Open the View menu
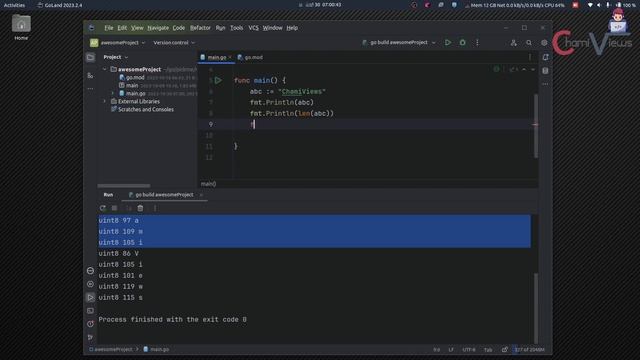 point(137,28)
